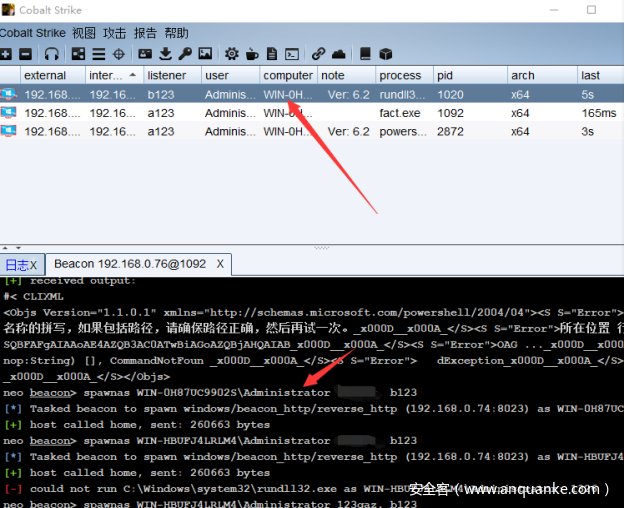The image size is (625, 508).
Task: Collapse upper pane with up arrow
Action: (x=5, y=248)
